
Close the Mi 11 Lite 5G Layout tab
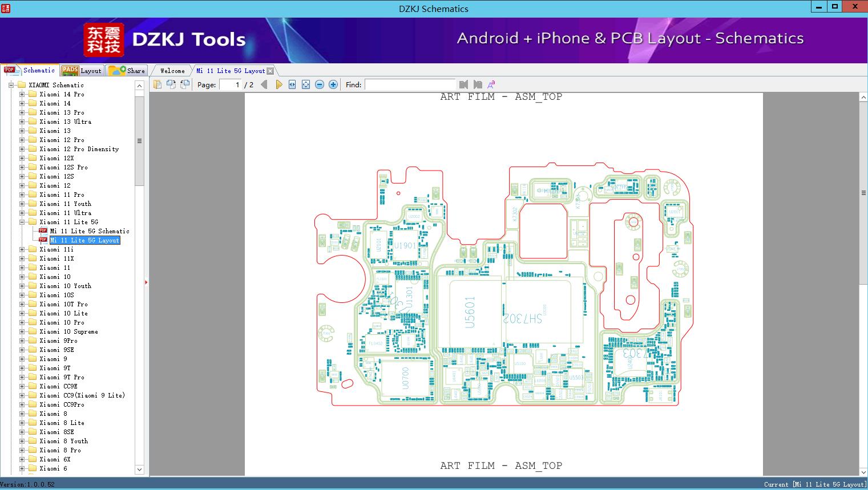point(271,71)
